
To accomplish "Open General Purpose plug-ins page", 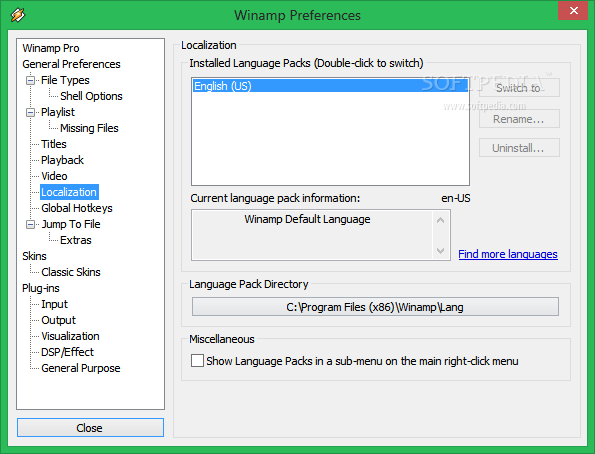I will (x=80, y=368).
